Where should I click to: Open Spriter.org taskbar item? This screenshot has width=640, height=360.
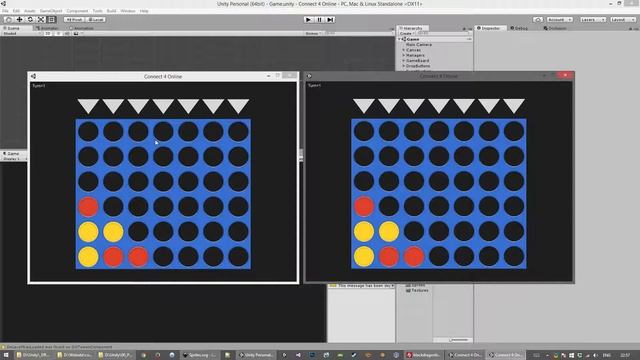199,355
